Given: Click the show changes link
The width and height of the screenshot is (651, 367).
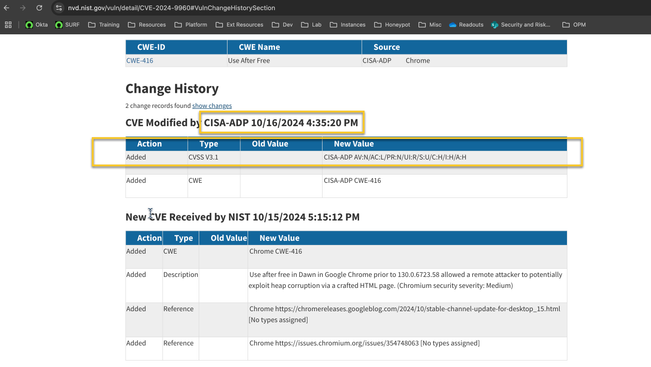Looking at the screenshot, I should (x=212, y=106).
